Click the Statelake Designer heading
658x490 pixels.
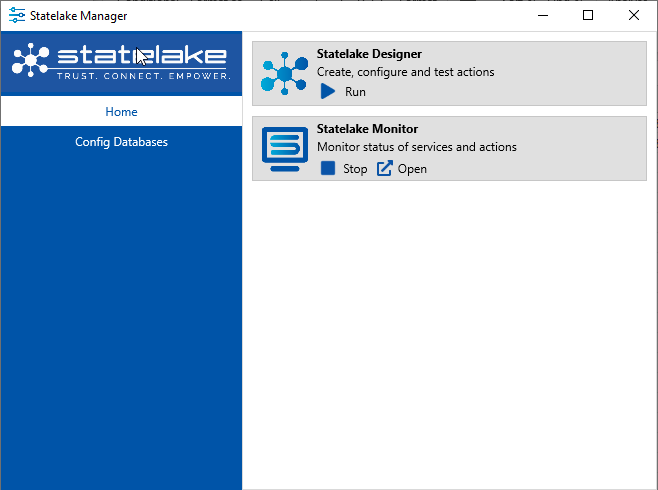(369, 54)
